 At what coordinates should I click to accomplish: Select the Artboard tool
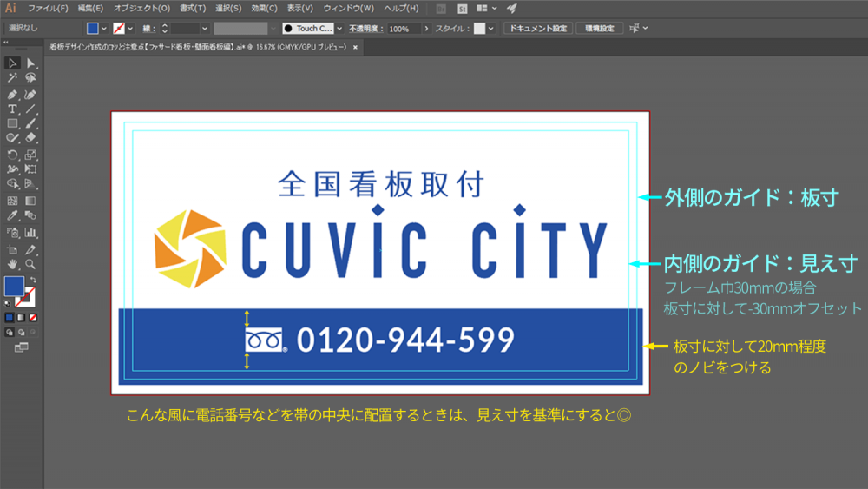(x=12, y=250)
